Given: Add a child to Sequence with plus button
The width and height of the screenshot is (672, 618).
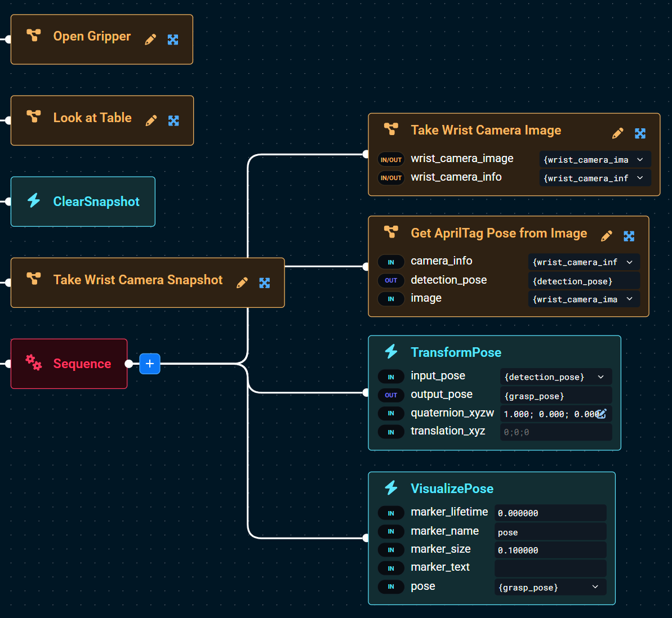Looking at the screenshot, I should 150,364.
